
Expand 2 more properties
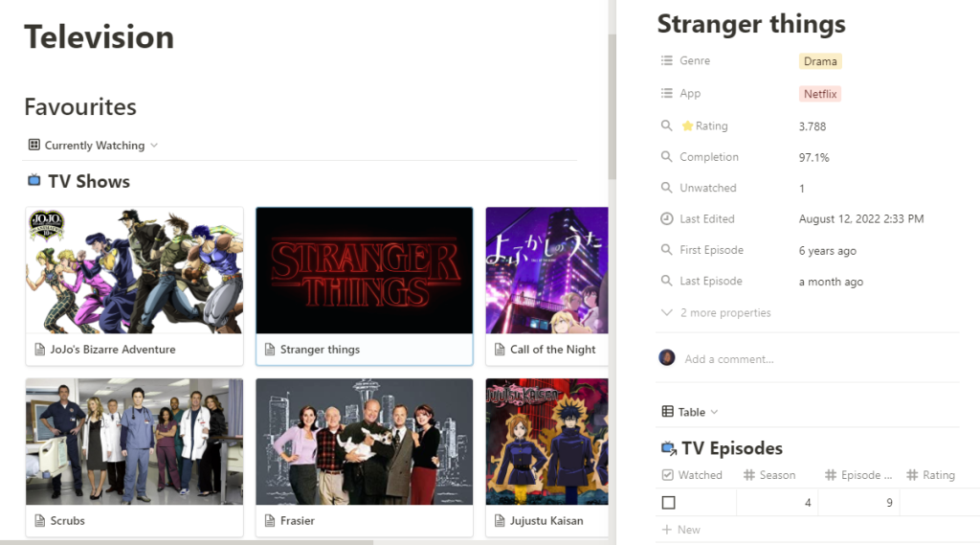tap(716, 313)
